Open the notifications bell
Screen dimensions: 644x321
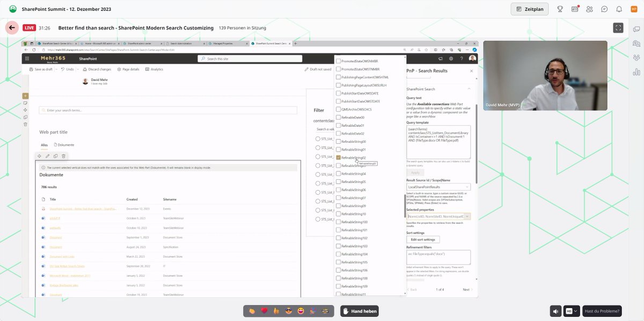619,9
